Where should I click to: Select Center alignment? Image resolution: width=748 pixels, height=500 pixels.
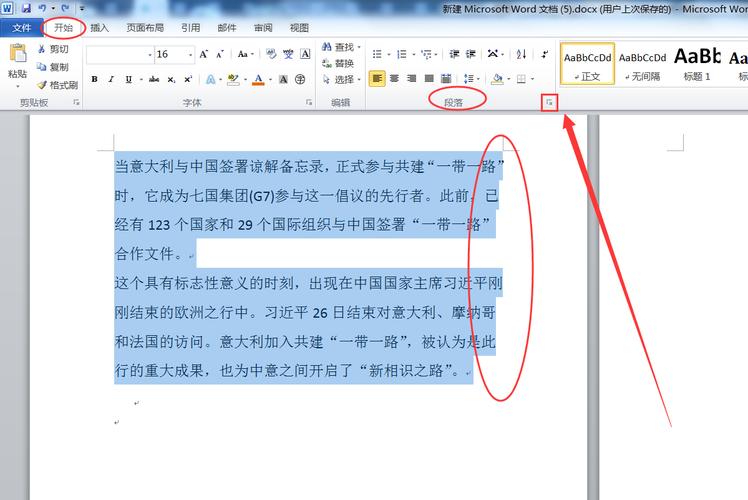(394, 78)
